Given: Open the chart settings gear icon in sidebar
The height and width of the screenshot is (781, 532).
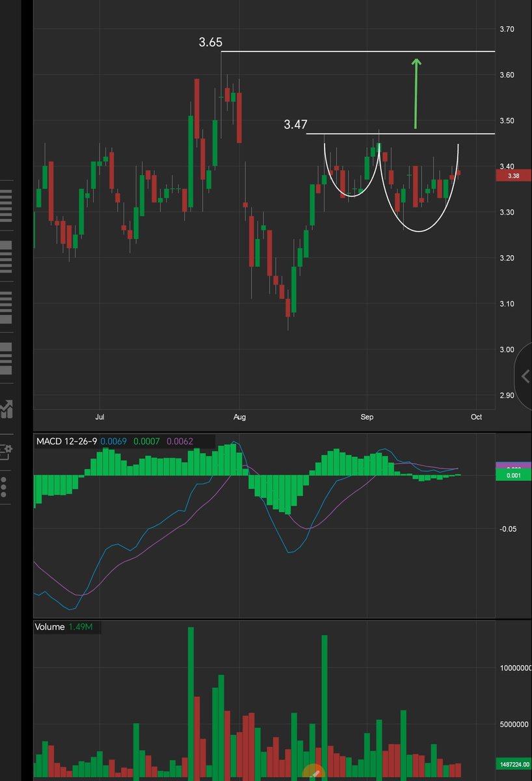Looking at the screenshot, I should pyautogui.click(x=7, y=452).
